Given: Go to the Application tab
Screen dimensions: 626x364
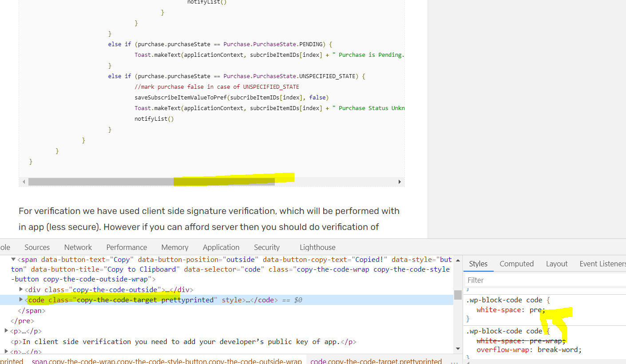Looking at the screenshot, I should (221, 247).
